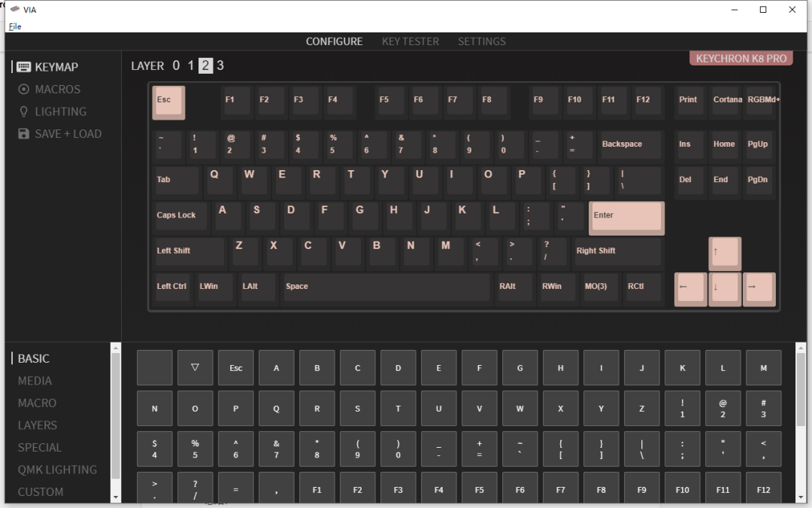Close the VIA window
The height and width of the screenshot is (508, 812).
tap(792, 9)
